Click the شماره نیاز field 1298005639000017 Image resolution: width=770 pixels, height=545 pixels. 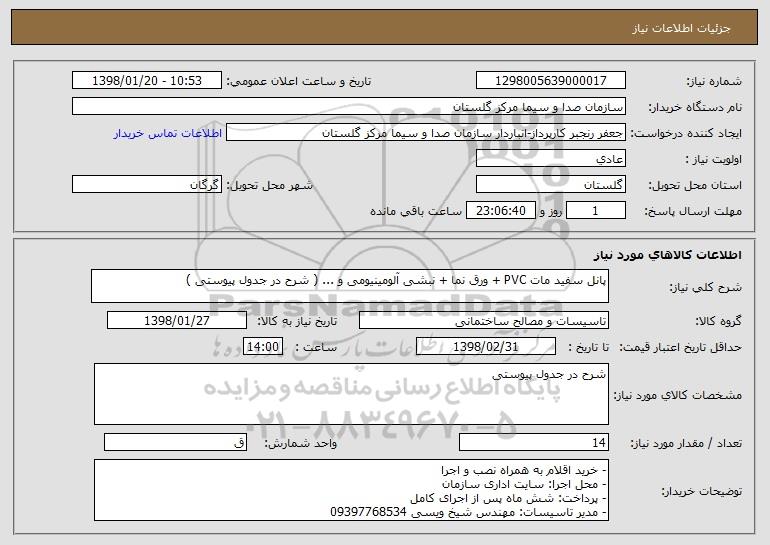click(x=550, y=81)
